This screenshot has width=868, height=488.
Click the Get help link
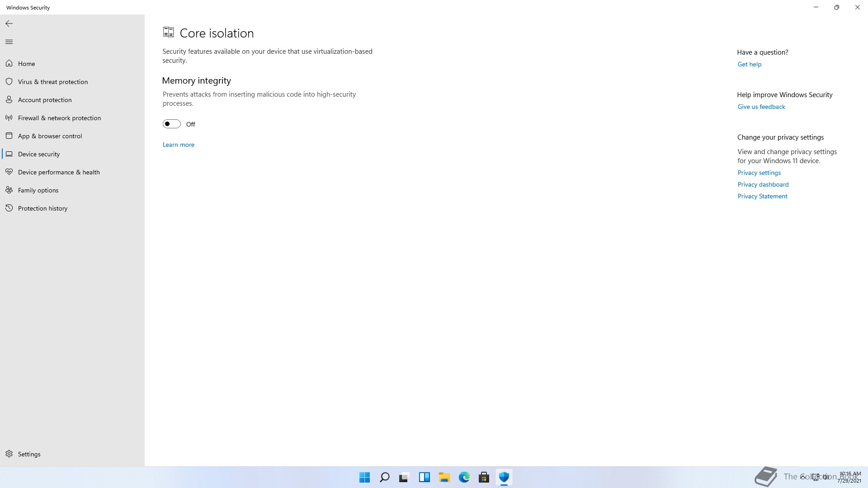749,64
